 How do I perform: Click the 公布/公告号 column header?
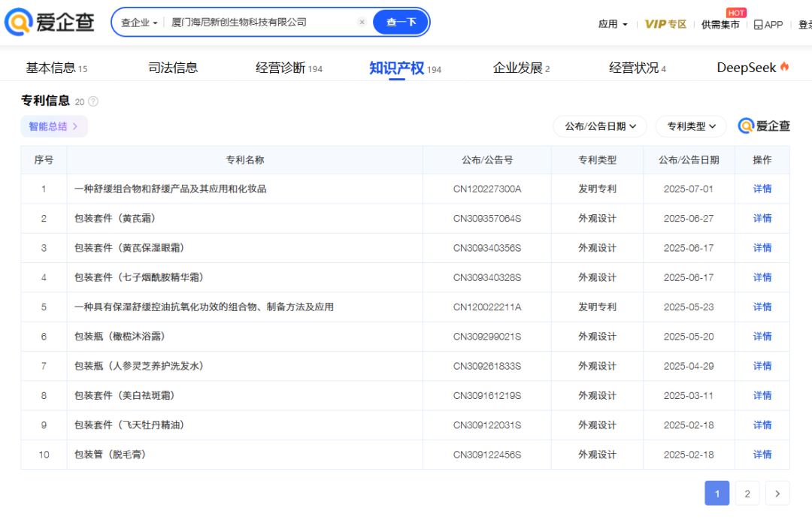486,160
